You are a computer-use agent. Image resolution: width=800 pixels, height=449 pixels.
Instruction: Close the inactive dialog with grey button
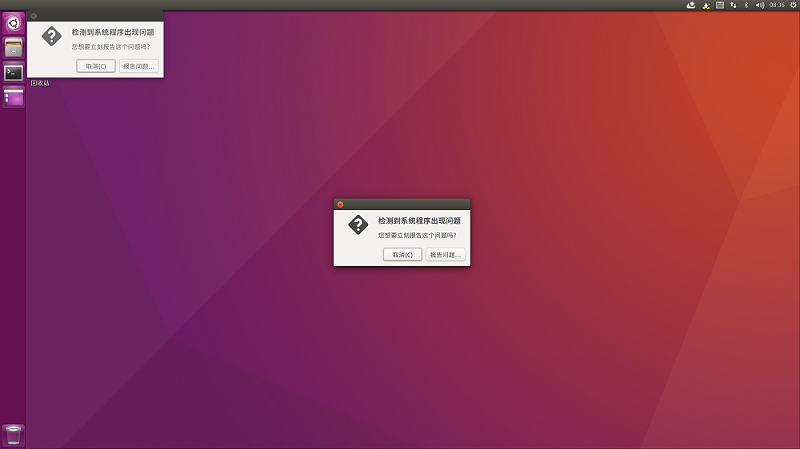(x=33, y=16)
